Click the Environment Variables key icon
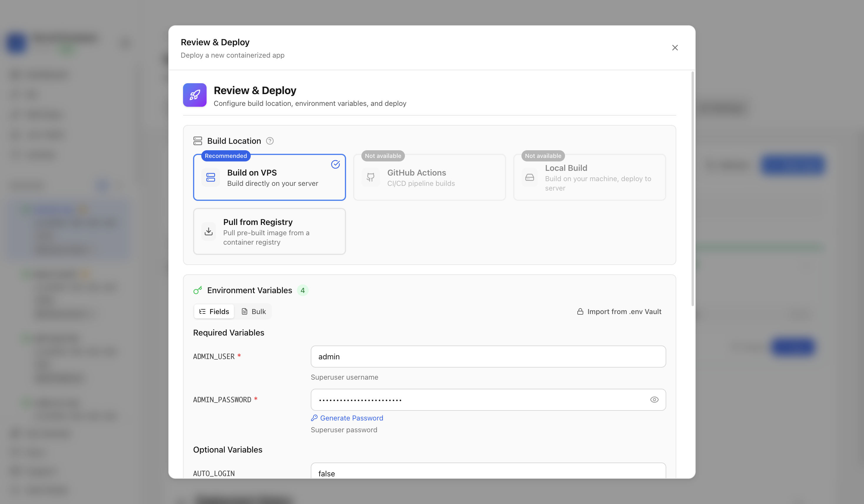Viewport: 864px width, 504px height. (197, 290)
